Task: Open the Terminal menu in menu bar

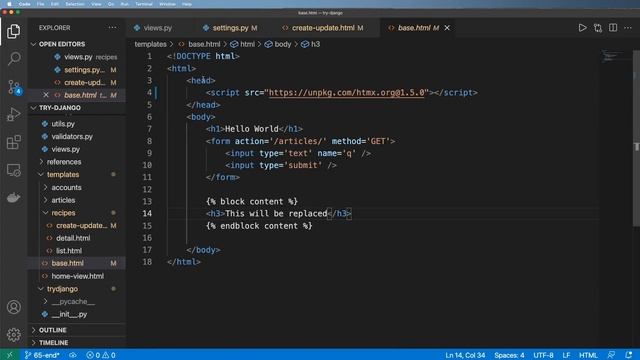Action: 144,4
